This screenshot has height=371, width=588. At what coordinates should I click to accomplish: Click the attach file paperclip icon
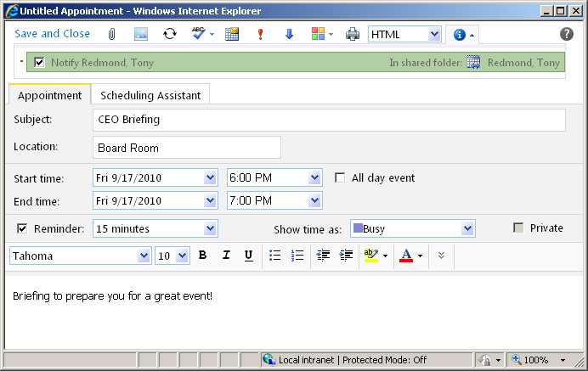110,34
